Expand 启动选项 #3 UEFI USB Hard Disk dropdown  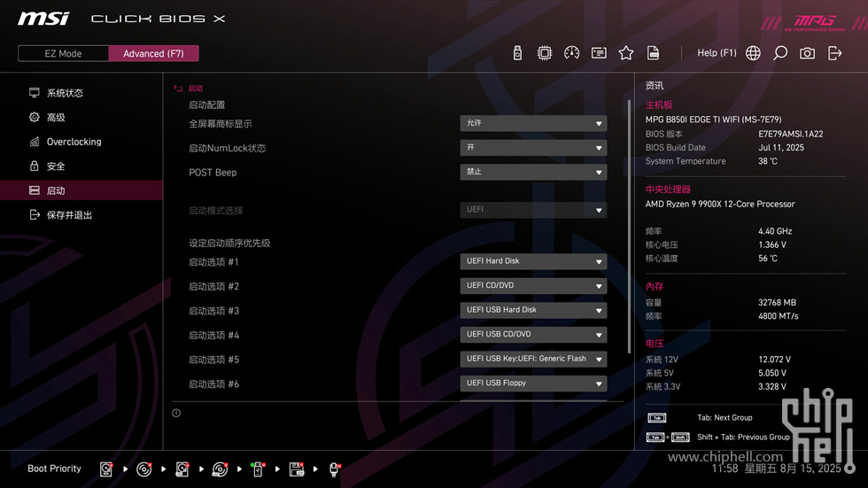[x=533, y=310]
